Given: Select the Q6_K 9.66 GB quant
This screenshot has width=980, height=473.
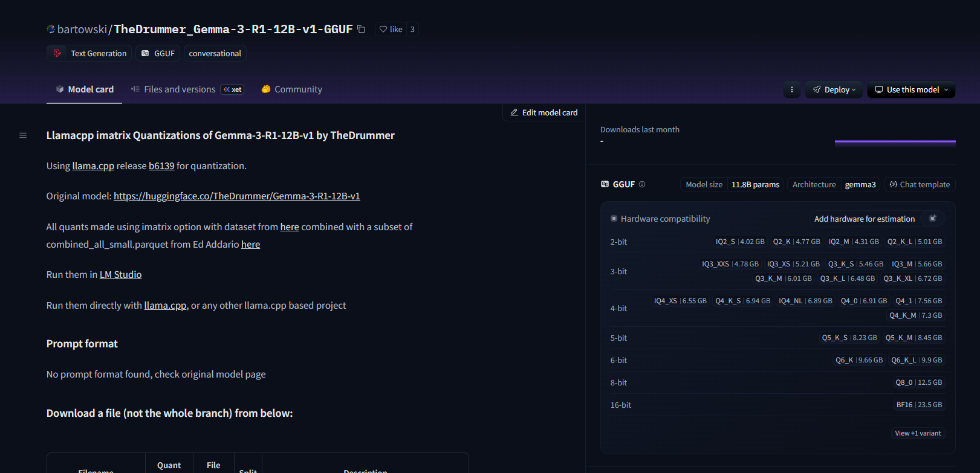Looking at the screenshot, I should point(859,360).
